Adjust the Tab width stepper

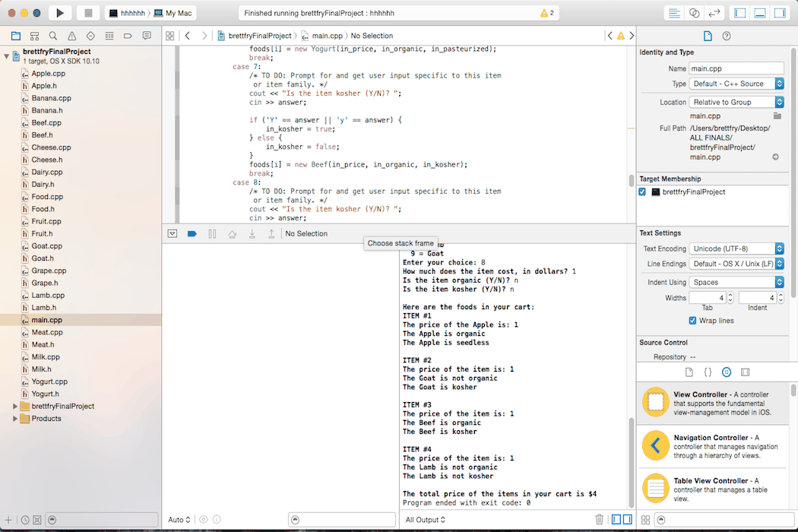[x=730, y=298]
